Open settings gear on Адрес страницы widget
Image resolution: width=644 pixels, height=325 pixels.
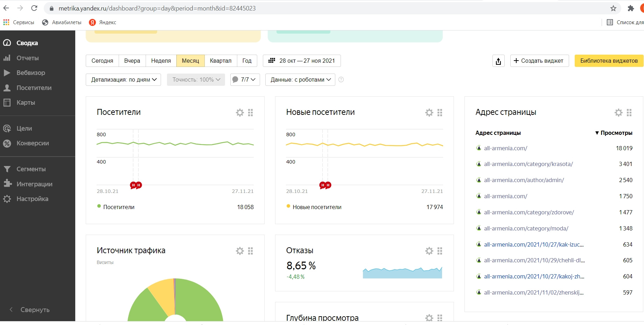[618, 112]
